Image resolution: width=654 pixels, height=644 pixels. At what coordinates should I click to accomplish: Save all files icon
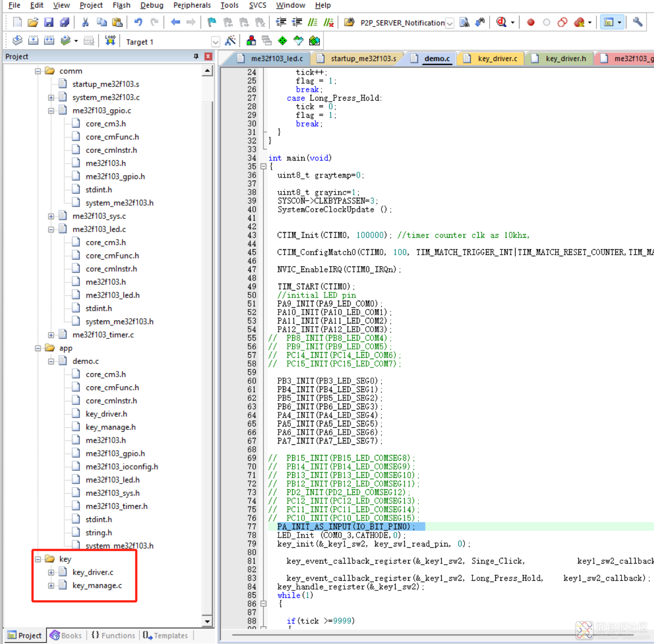click(65, 22)
